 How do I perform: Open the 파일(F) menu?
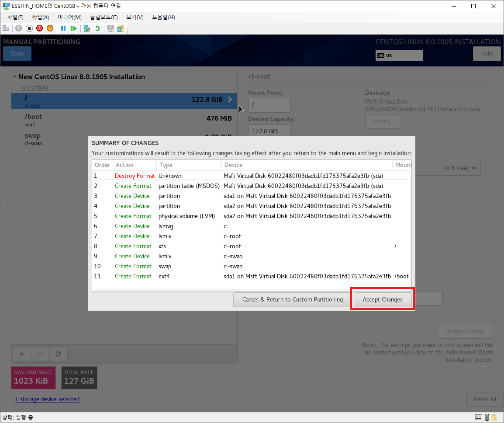click(15, 17)
